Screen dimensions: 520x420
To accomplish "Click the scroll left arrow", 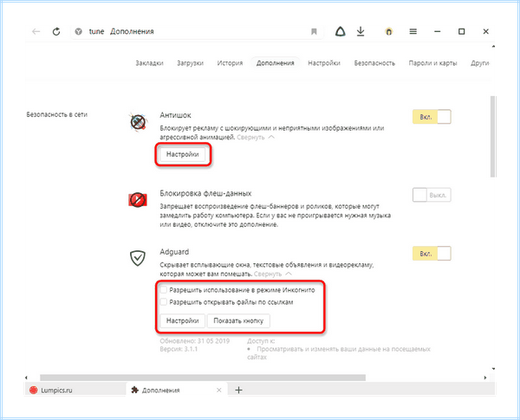I will [x=27, y=378].
